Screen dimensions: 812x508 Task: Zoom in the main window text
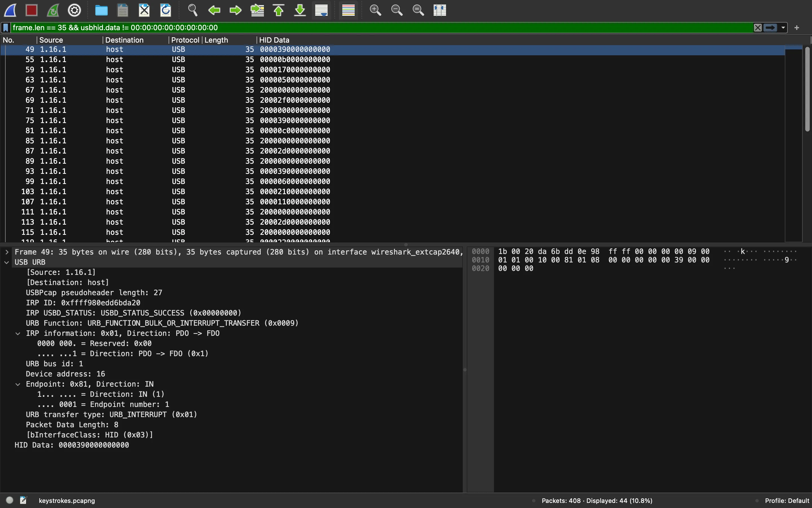(375, 10)
